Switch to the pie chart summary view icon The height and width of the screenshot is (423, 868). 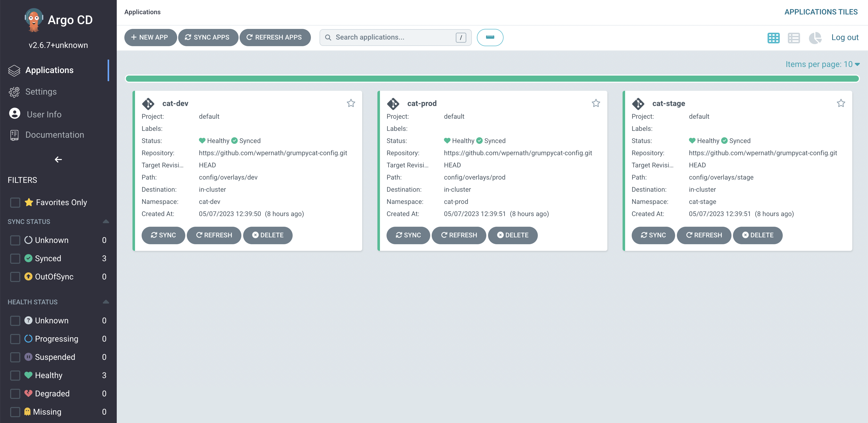[815, 38]
